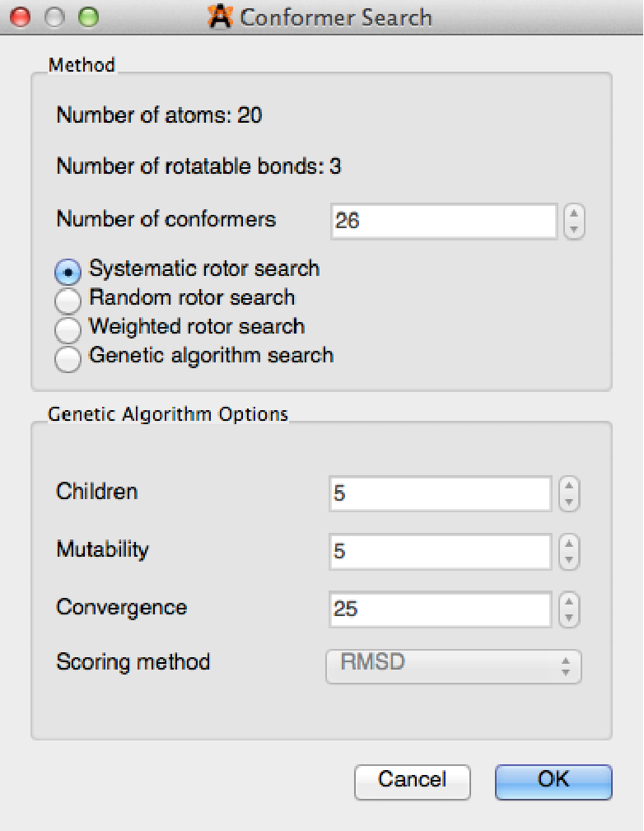The image size is (644, 831).
Task: Focus the Mutability text field
Action: [x=439, y=552]
